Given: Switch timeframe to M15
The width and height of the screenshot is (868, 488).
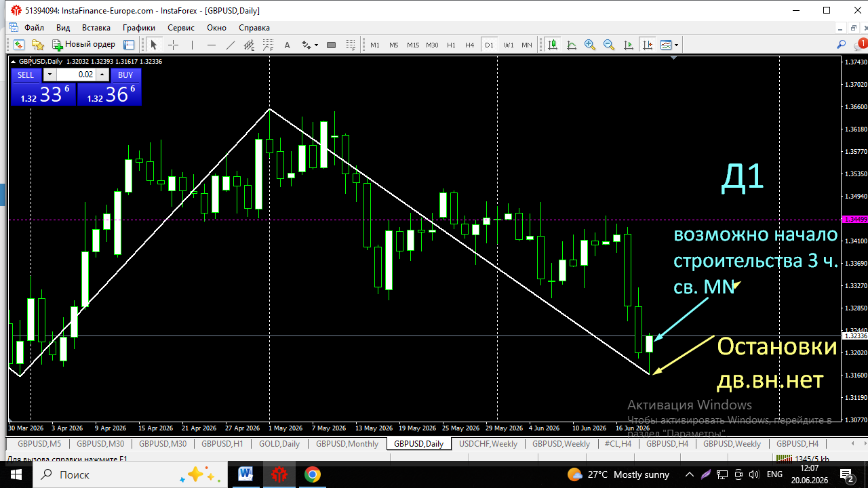Looking at the screenshot, I should 413,45.
